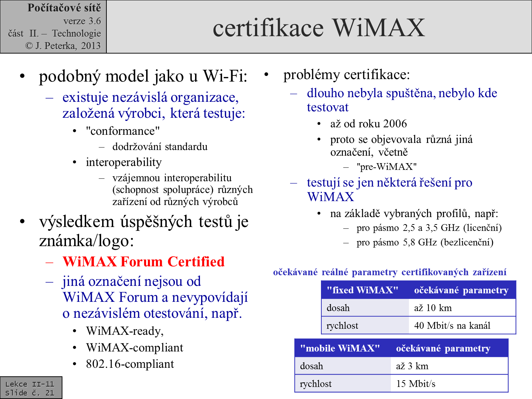Click the text "jiná označení nejsou od"
The width and height of the screenshot is (532, 399).
[132, 281]
